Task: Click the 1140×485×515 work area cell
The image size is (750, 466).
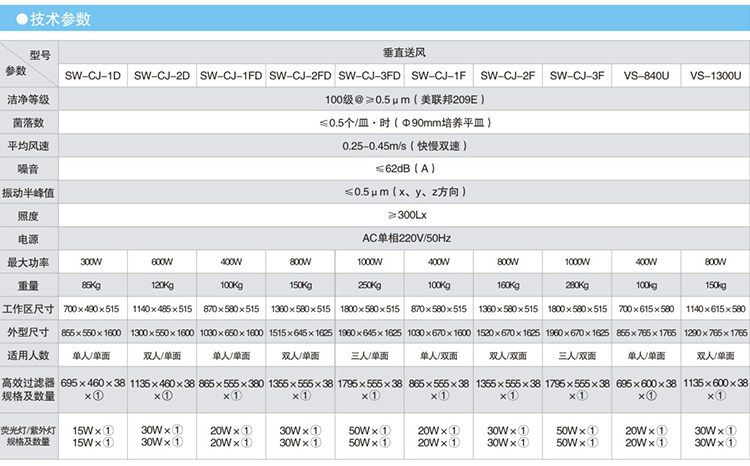Action: point(162,309)
